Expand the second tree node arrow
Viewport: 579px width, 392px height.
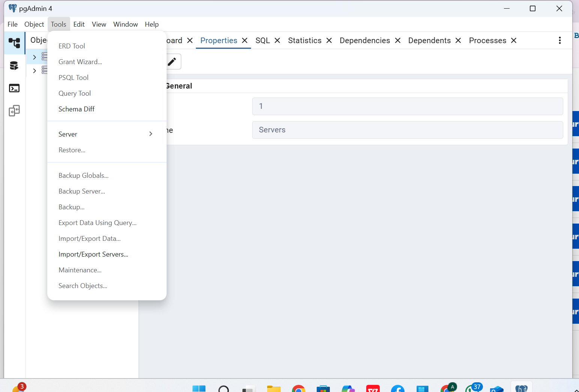point(35,71)
